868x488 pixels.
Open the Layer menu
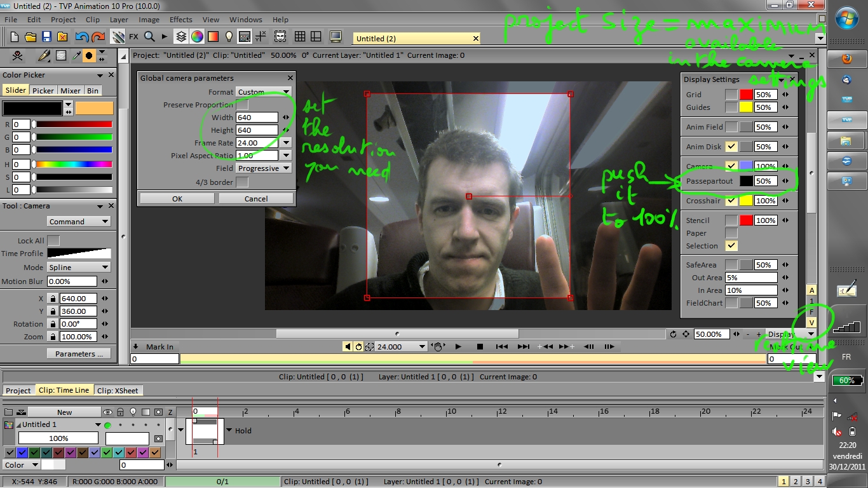coord(119,20)
